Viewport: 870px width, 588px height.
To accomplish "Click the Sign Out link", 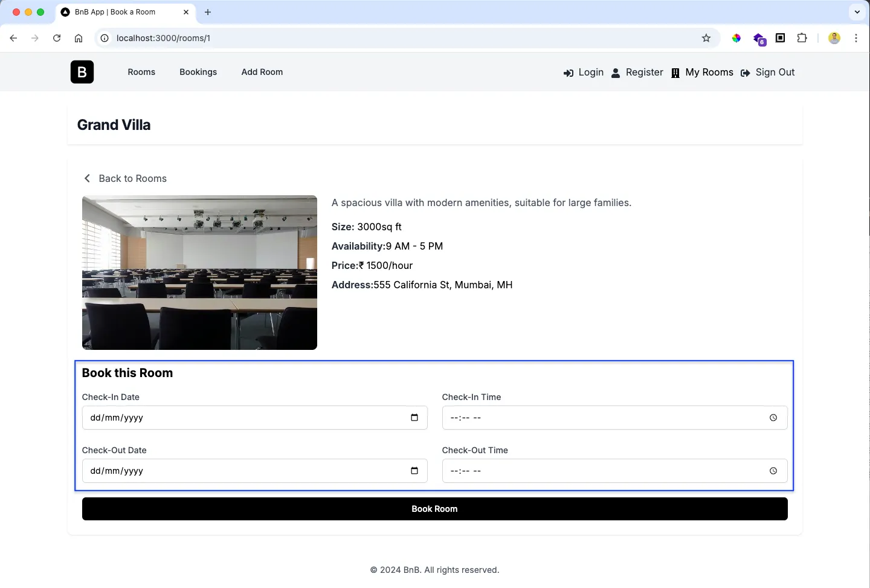I will pos(768,73).
